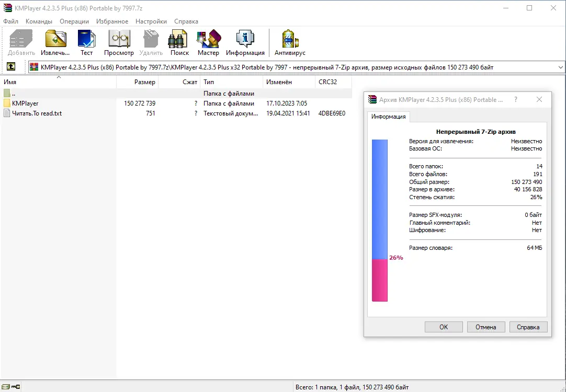Click the Всего файлов value 191

click(x=538, y=174)
